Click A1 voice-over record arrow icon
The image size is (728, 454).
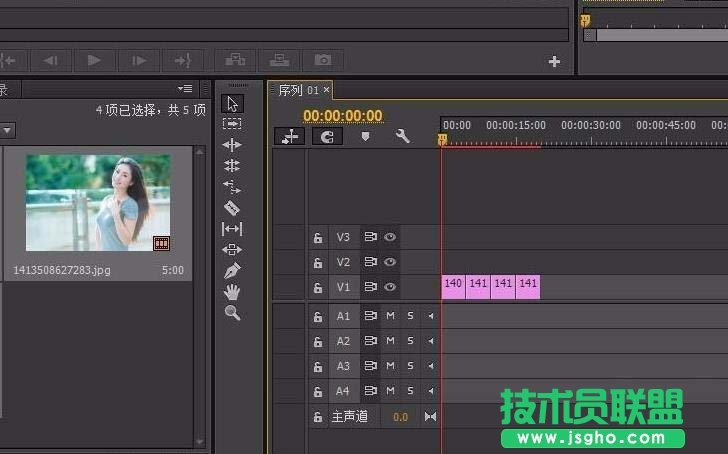pyautogui.click(x=431, y=316)
